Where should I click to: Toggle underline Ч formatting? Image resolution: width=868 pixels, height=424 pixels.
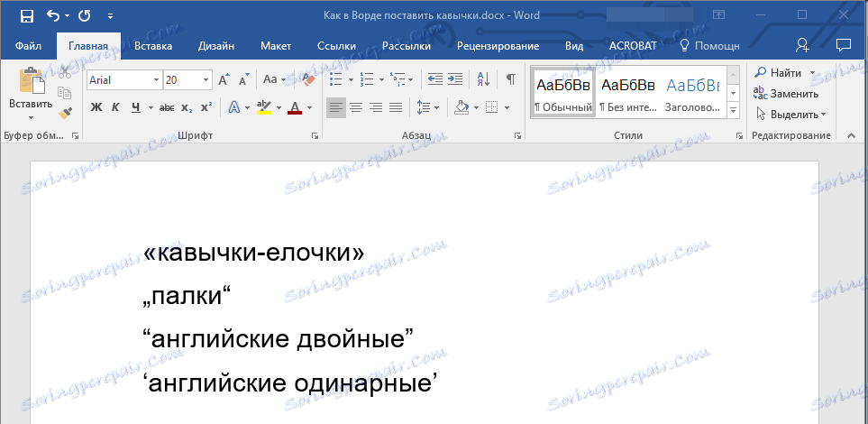click(x=135, y=107)
